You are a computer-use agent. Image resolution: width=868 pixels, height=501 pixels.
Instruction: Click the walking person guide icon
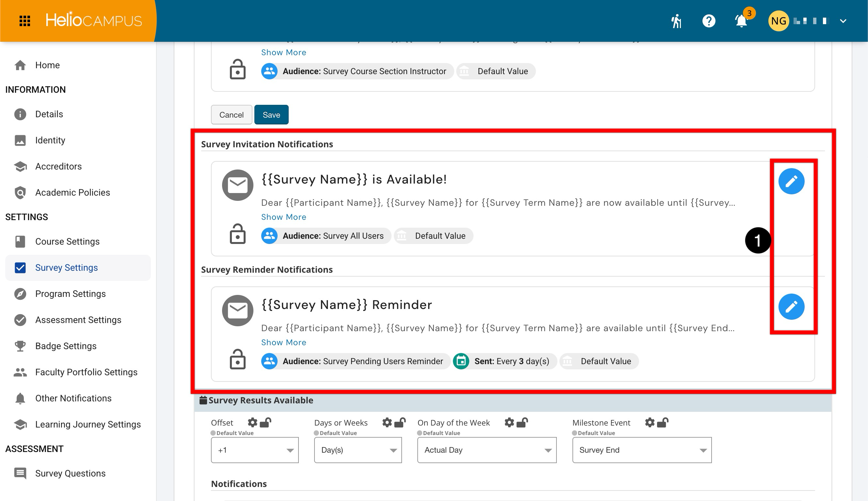point(676,21)
